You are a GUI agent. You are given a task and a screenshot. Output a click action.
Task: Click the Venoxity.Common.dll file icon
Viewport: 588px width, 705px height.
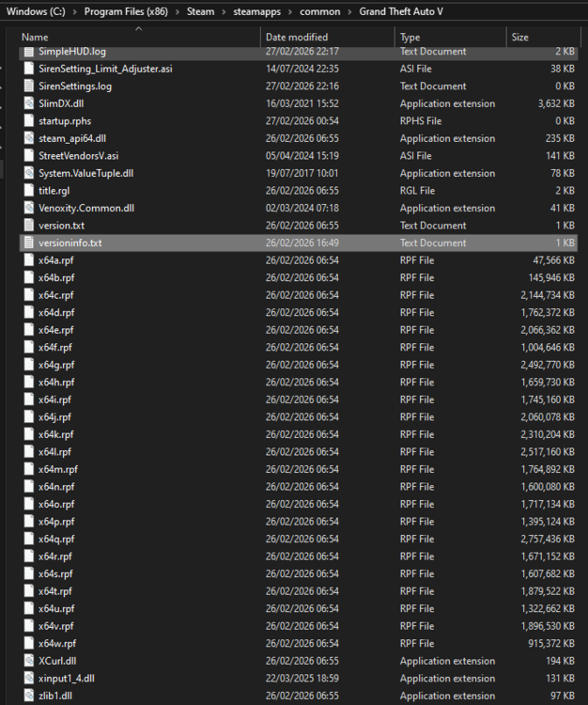point(29,208)
